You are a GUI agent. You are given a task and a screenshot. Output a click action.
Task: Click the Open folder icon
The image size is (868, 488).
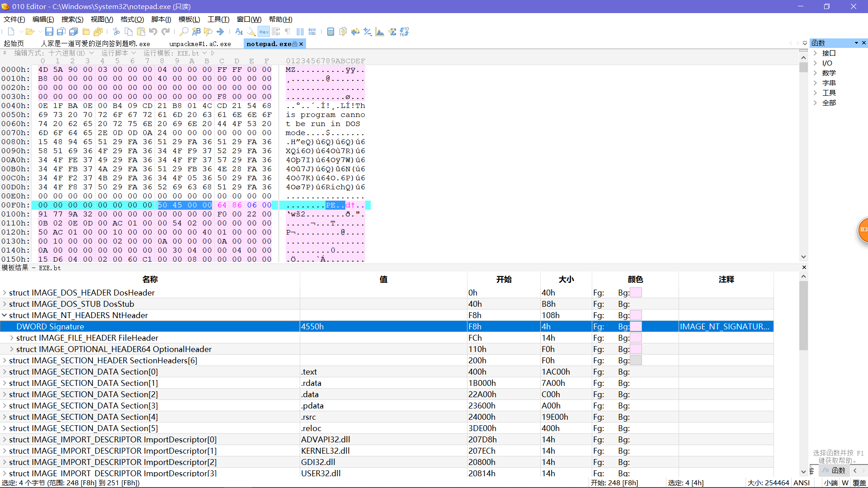coord(30,32)
